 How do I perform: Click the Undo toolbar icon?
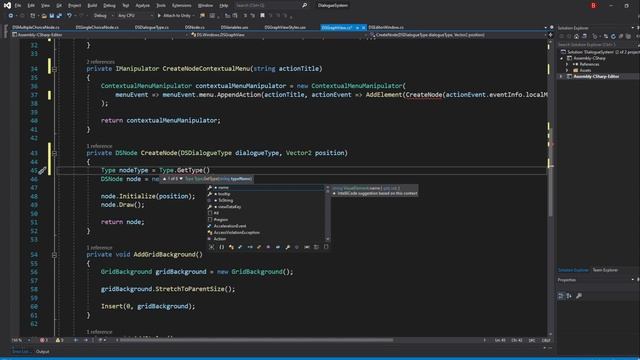coord(69,16)
